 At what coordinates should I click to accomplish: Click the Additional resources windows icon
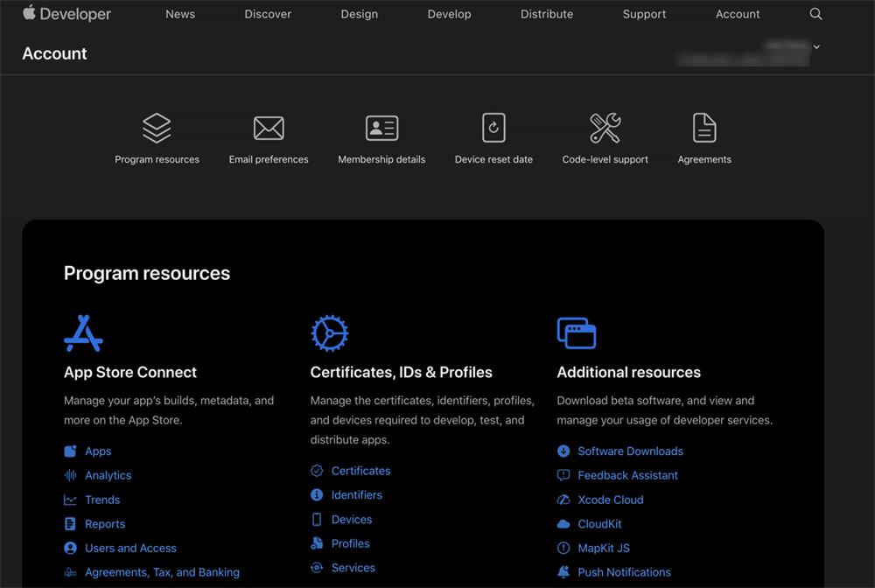point(577,333)
